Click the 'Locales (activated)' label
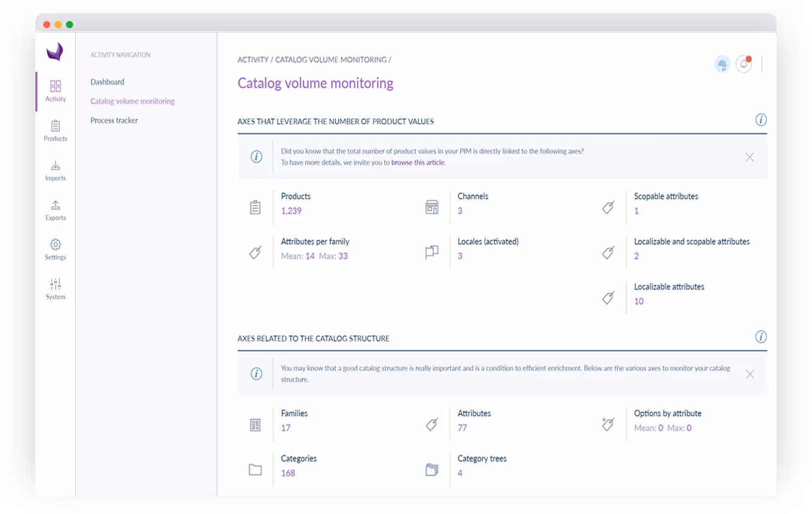Viewport: 812px width, 514px height. [x=488, y=242]
